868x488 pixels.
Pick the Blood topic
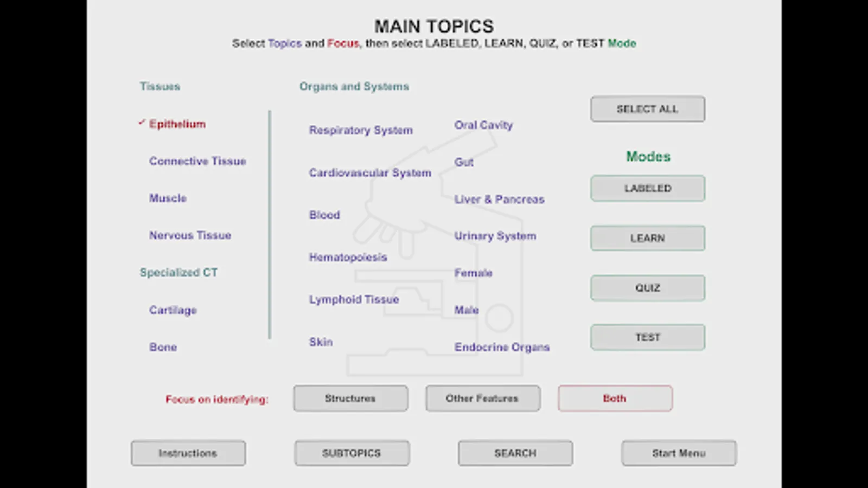click(324, 215)
